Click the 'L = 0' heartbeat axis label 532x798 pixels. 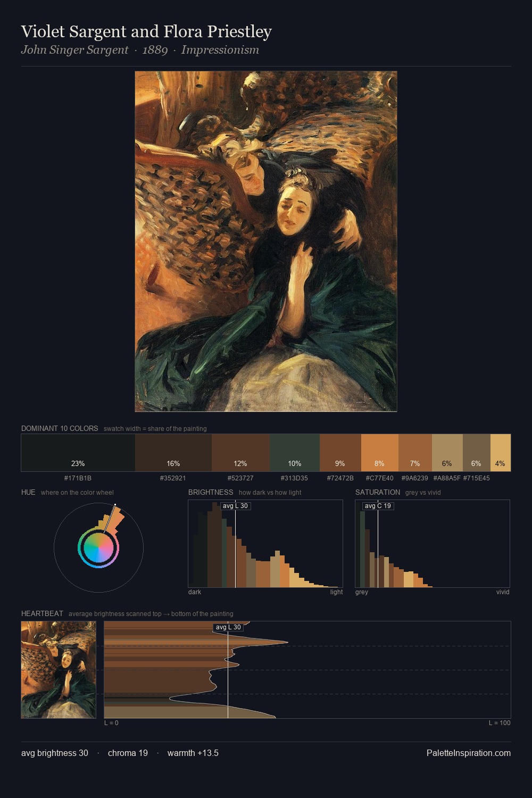[111, 723]
